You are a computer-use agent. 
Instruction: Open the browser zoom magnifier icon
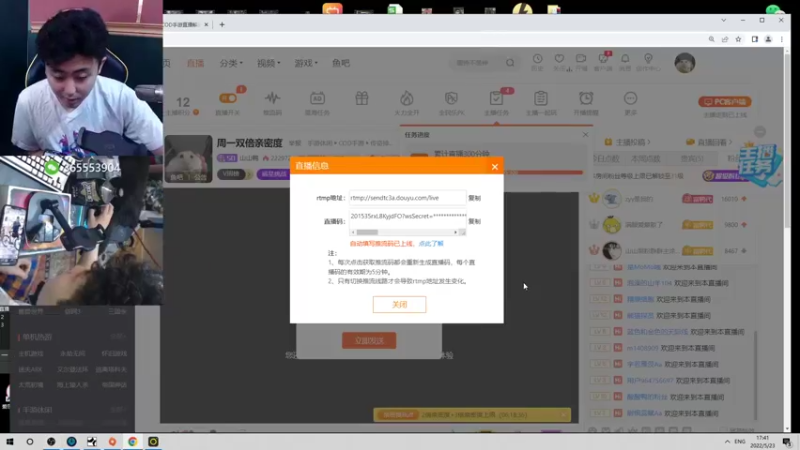[711, 39]
